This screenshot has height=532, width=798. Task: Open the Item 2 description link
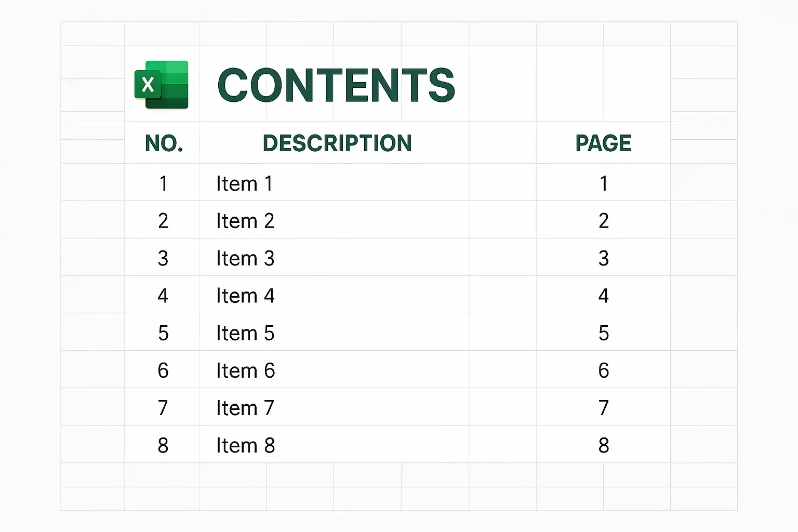point(245,221)
